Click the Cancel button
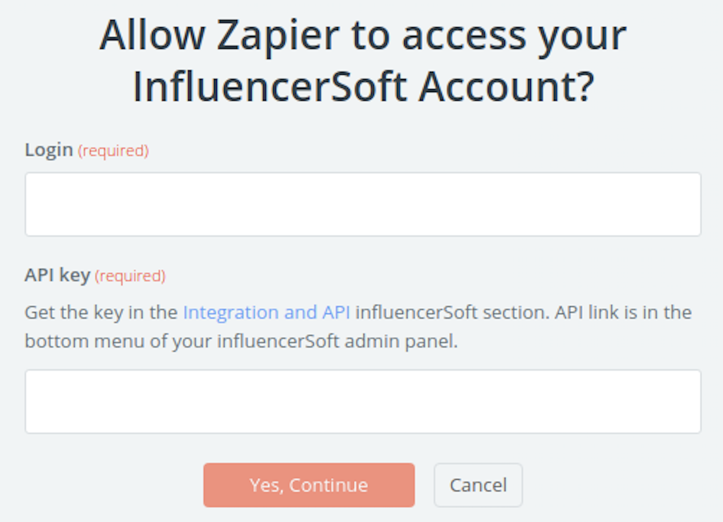723x522 pixels. point(478,485)
